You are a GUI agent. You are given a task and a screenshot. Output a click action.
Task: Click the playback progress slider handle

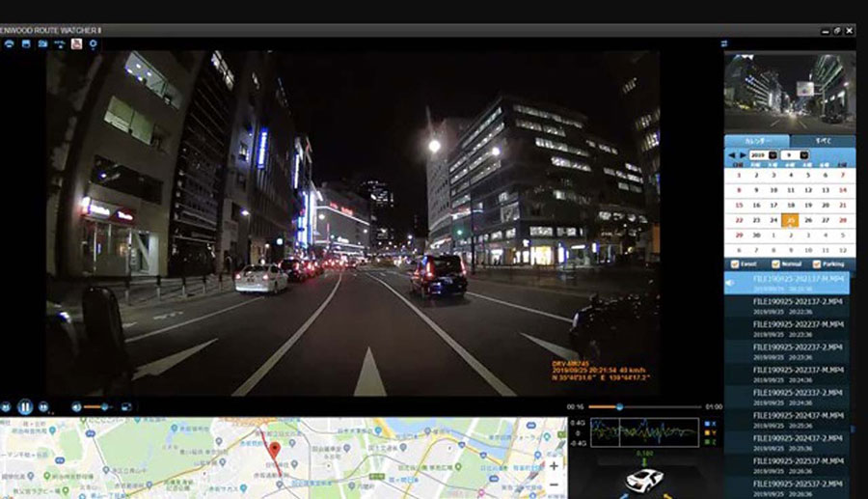(619, 407)
